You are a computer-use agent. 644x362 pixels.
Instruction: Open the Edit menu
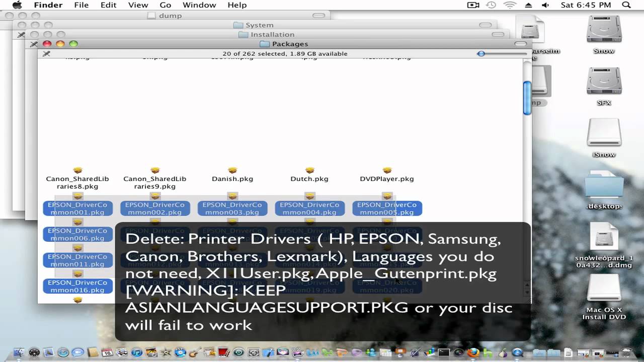click(108, 5)
